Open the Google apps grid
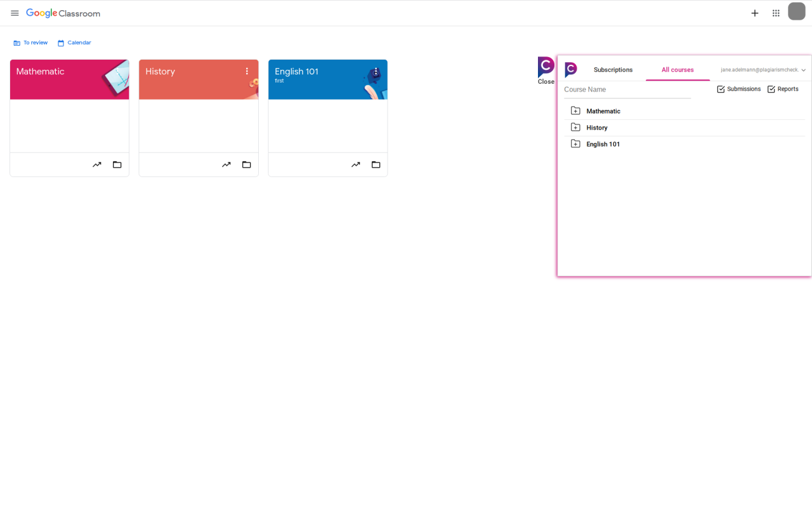812x508 pixels. coord(775,13)
